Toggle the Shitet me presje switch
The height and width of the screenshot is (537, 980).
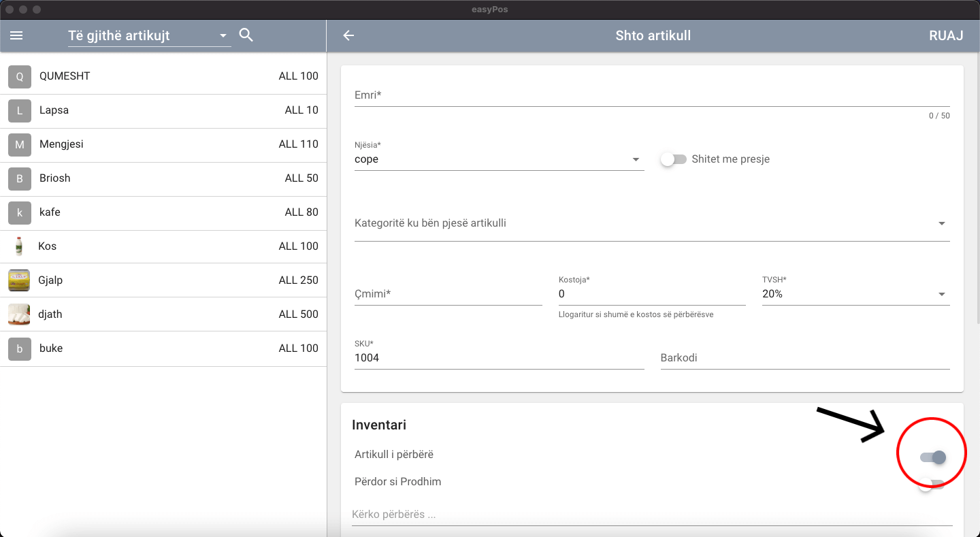tap(673, 159)
